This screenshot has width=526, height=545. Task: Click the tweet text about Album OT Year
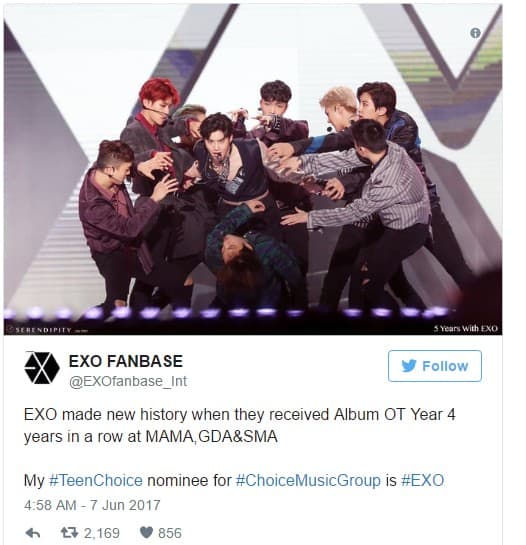pos(240,425)
